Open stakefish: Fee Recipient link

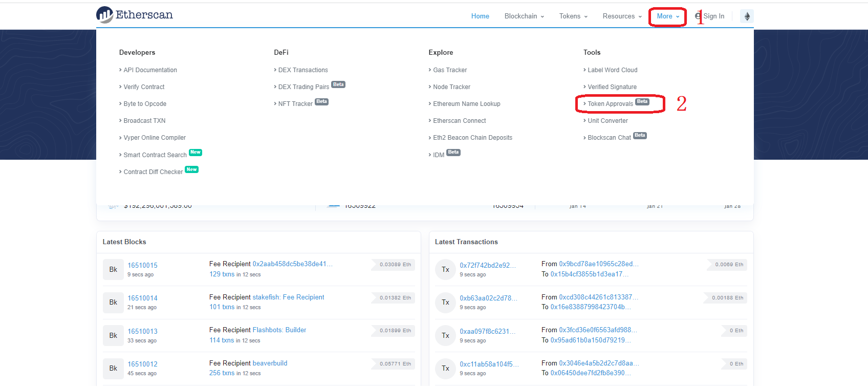tap(289, 297)
